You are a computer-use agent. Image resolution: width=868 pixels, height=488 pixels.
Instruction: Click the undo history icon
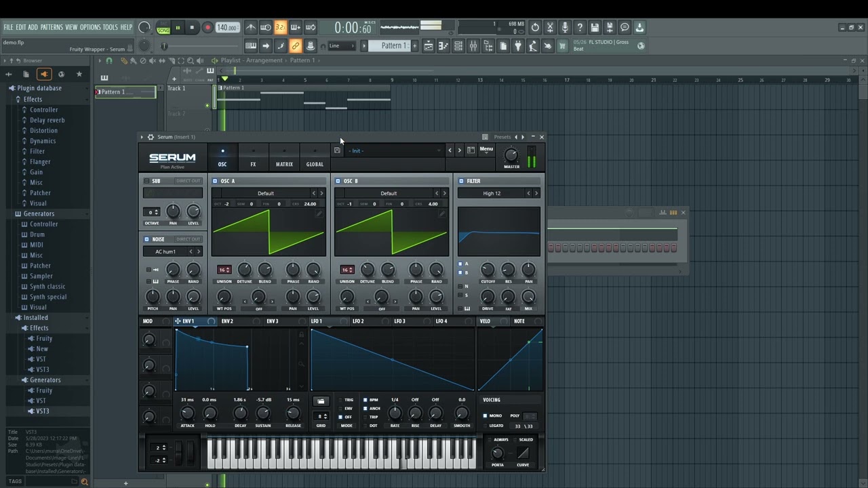tap(535, 28)
